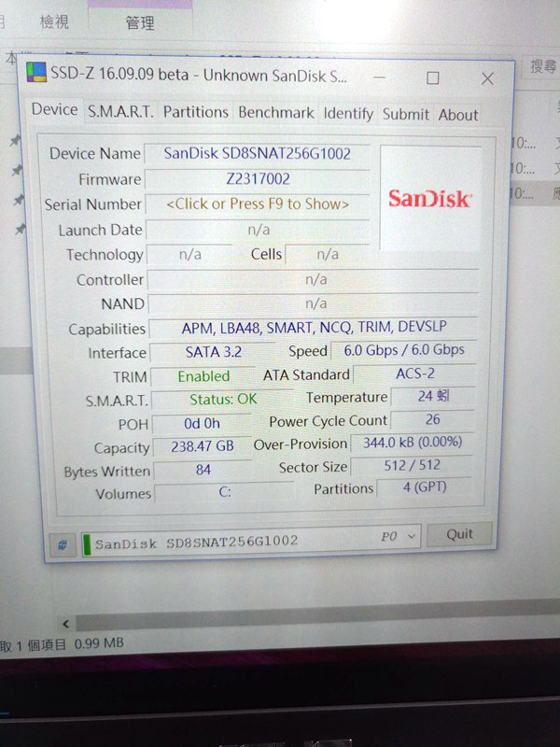Open the Partitions tab
560x747 pixels.
pos(196,112)
